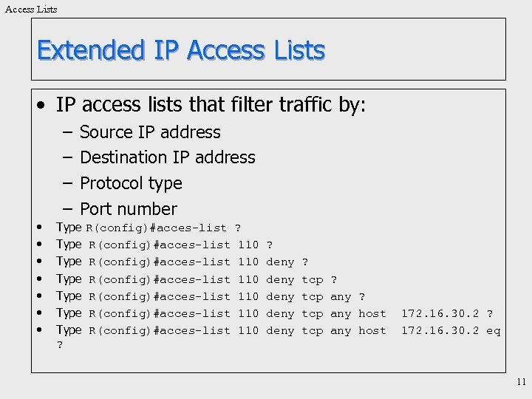The width and height of the screenshot is (532, 399).
Task: Click the lone question mark below the last "Type"
Action: 60,345
